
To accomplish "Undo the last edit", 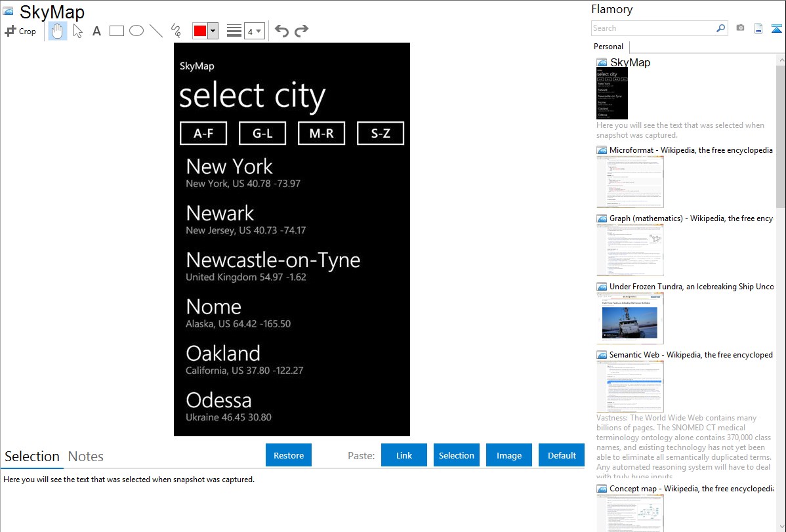I will pyautogui.click(x=281, y=31).
